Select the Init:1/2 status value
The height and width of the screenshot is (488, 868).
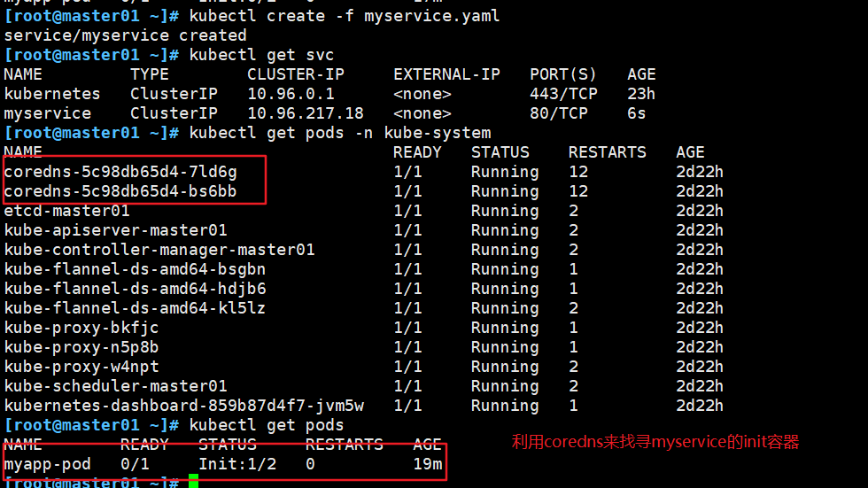[237, 464]
